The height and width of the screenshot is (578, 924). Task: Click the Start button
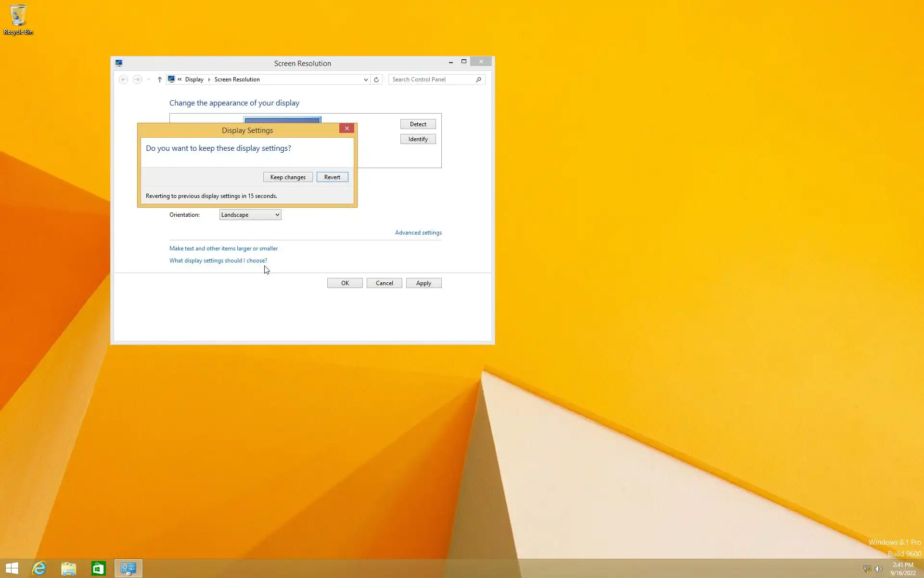pos(12,568)
